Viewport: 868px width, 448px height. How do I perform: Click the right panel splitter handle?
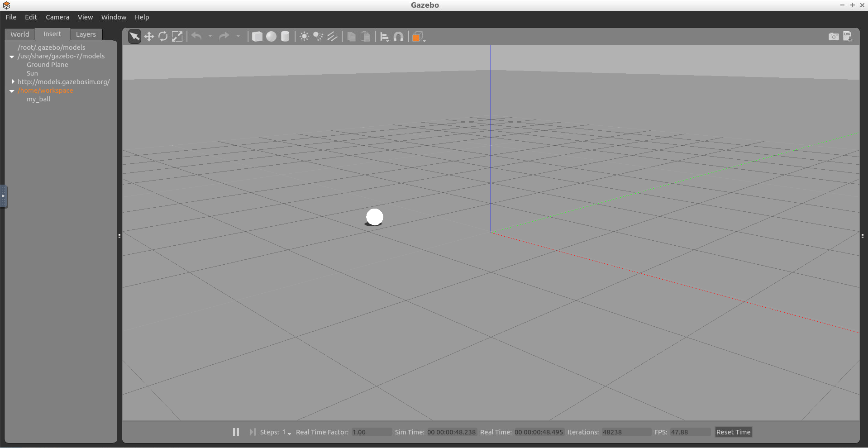click(863, 236)
